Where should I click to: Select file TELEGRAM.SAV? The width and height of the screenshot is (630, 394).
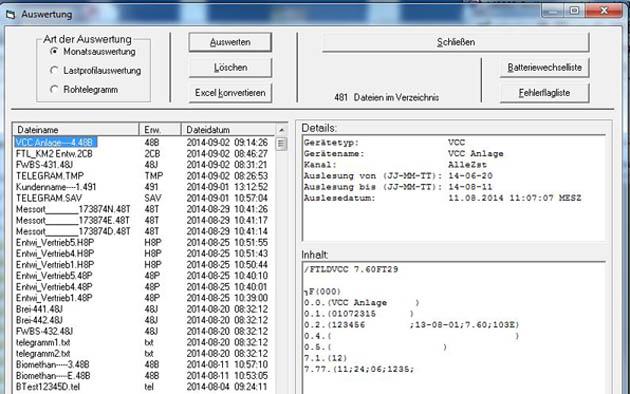49,198
